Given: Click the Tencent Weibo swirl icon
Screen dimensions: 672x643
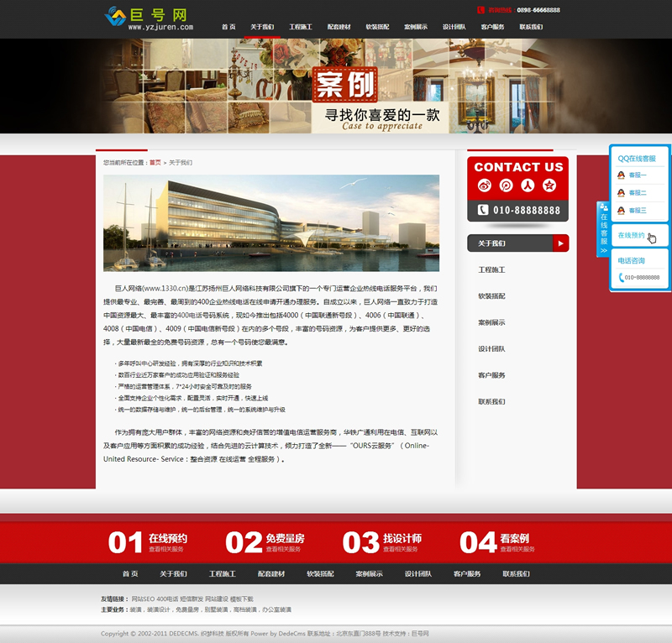Looking at the screenshot, I should click(506, 186).
